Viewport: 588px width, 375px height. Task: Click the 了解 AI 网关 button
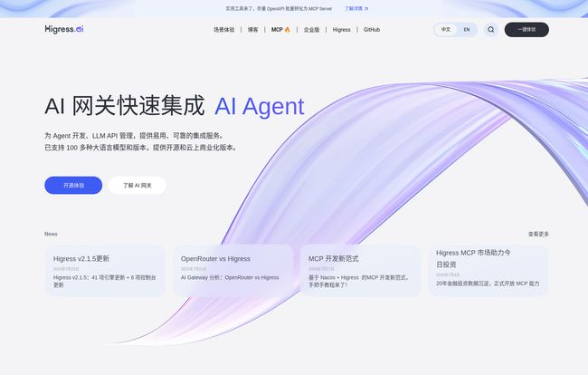pos(137,186)
